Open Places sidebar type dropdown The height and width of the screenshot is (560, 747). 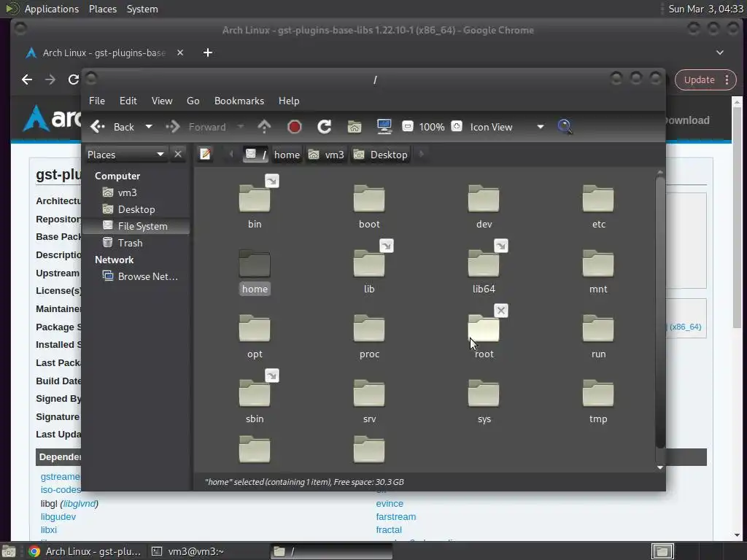pyautogui.click(x=125, y=155)
